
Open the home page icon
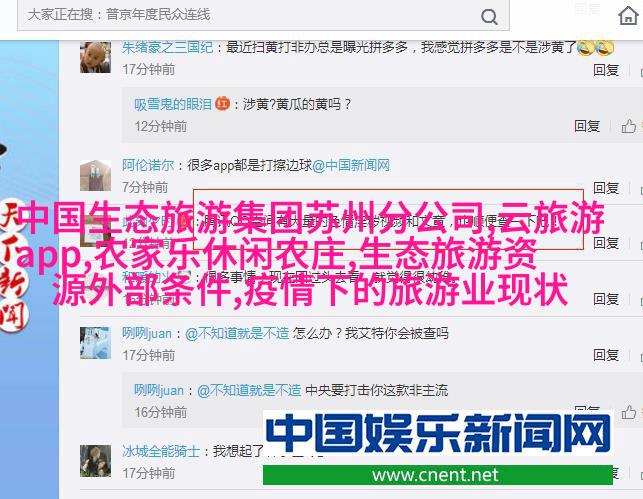click(628, 16)
